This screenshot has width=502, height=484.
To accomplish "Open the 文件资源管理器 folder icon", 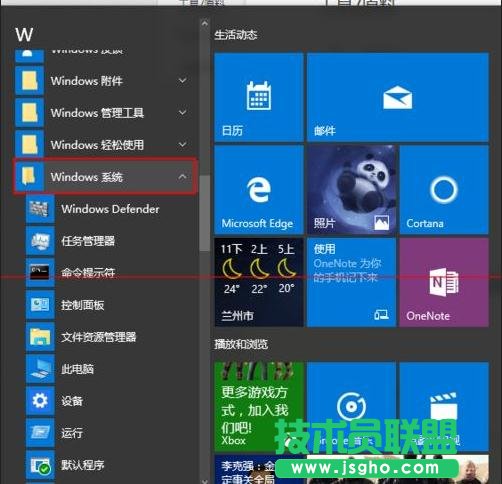I will [40, 337].
